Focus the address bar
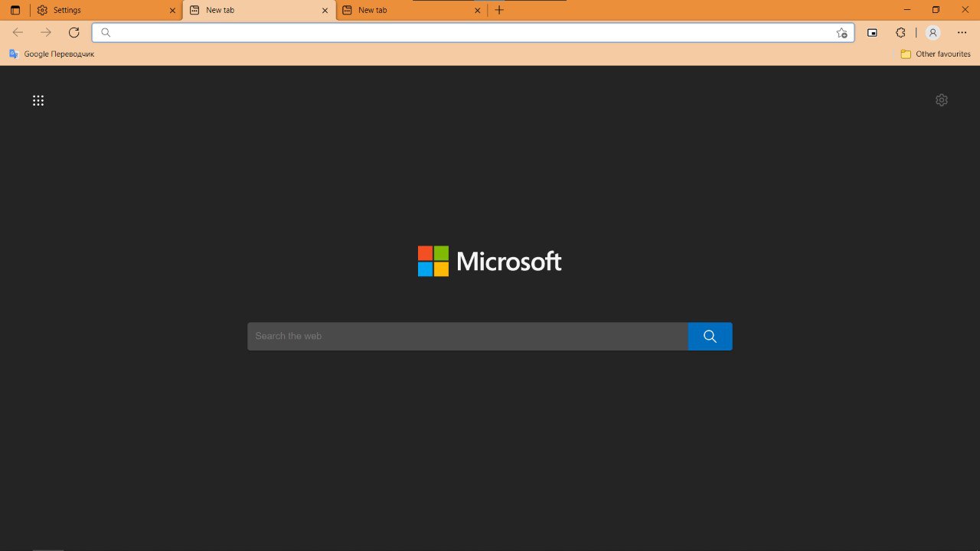The width and height of the screenshot is (980, 551). (473, 32)
